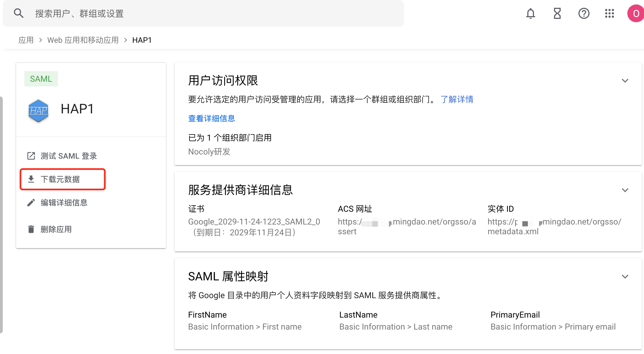Click Basic Information > Last name mapping
This screenshot has height=354, width=644.
(396, 327)
